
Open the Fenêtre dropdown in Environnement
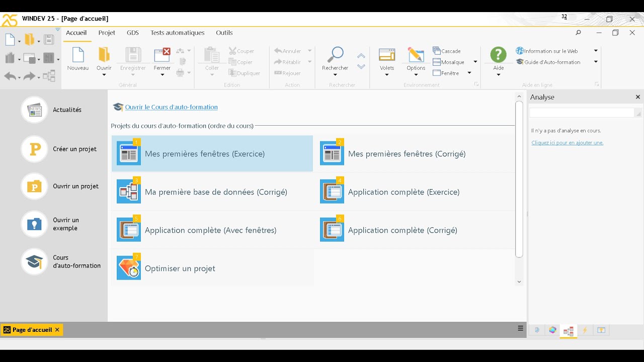pyautogui.click(x=469, y=73)
